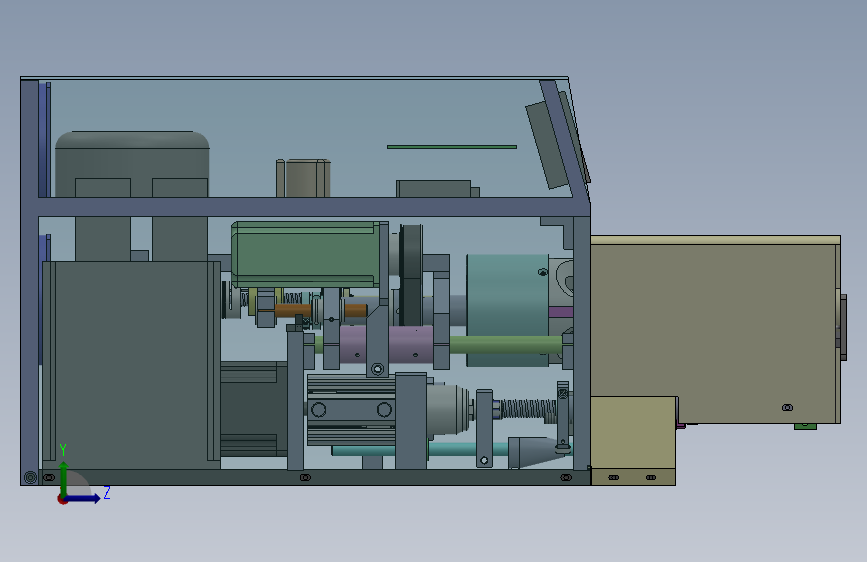The height and width of the screenshot is (562, 867).
Task: Select the conical nozzle part near the base
Action: [537, 451]
